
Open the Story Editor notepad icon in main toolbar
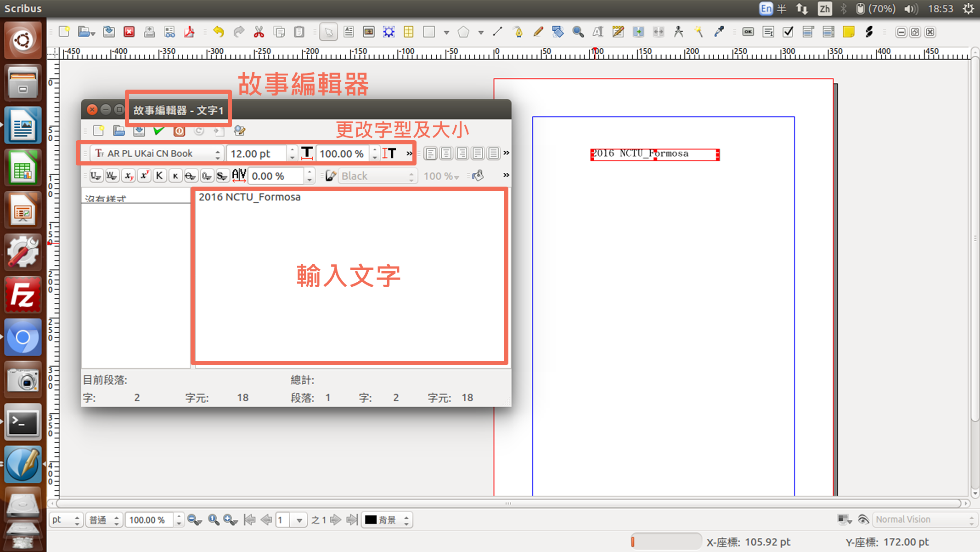(618, 32)
